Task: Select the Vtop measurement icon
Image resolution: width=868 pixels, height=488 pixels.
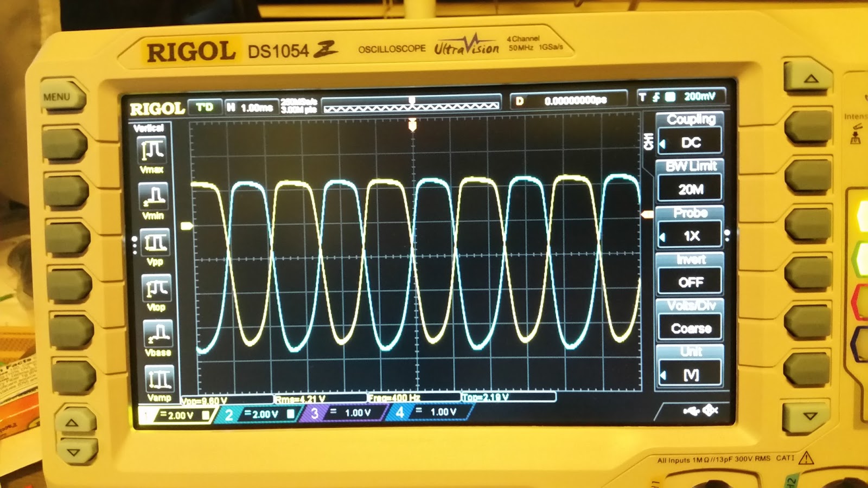Action: tap(156, 287)
